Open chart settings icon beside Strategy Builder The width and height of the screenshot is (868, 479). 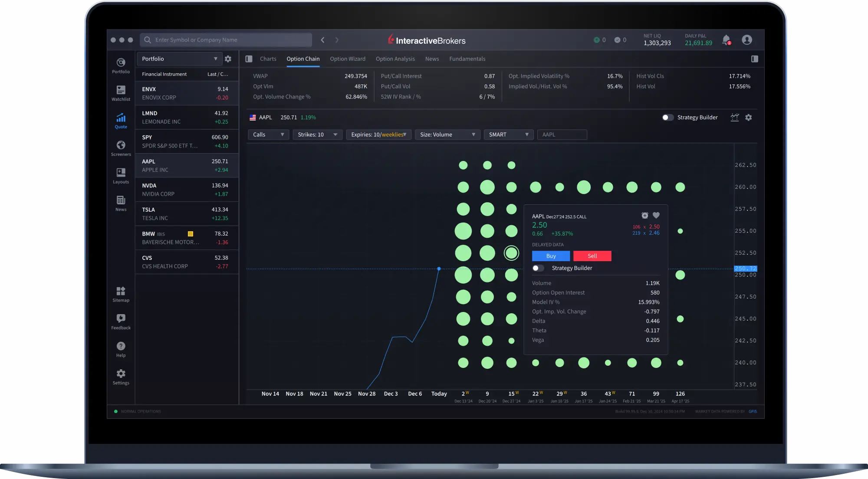point(748,118)
